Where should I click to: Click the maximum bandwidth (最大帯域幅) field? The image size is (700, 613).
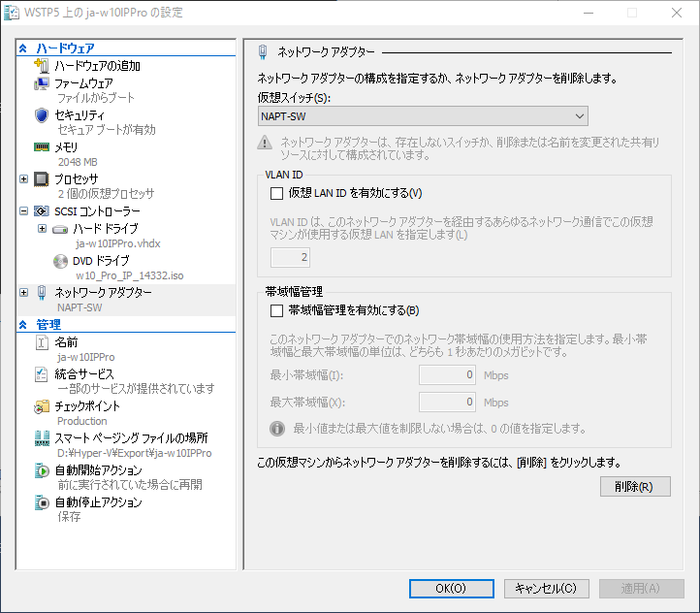coord(447,403)
